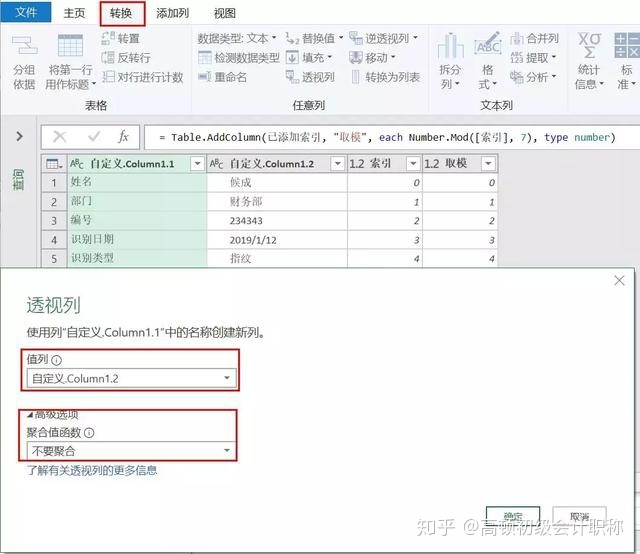This screenshot has width=640, height=554.
Task: Select cell containing 识别日期
Action: (137, 239)
